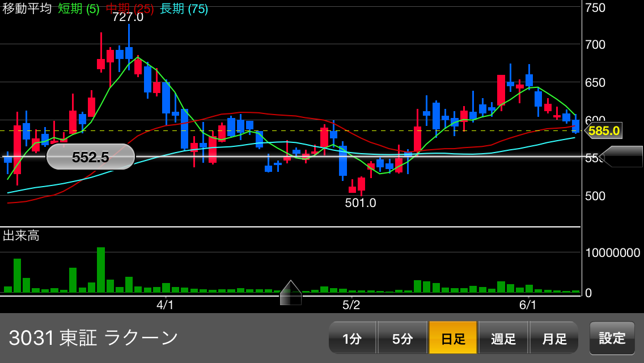Tap the 出来高 volume panel label
The width and height of the screenshot is (644, 363).
22,236
